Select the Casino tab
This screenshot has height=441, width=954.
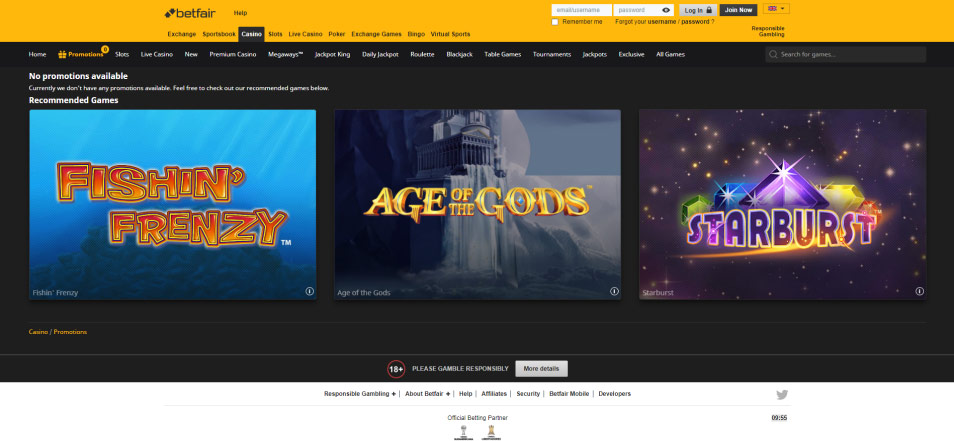pyautogui.click(x=251, y=34)
